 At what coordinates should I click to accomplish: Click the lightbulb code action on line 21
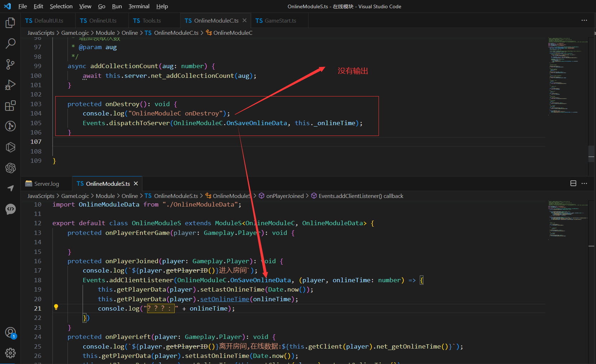(56, 307)
